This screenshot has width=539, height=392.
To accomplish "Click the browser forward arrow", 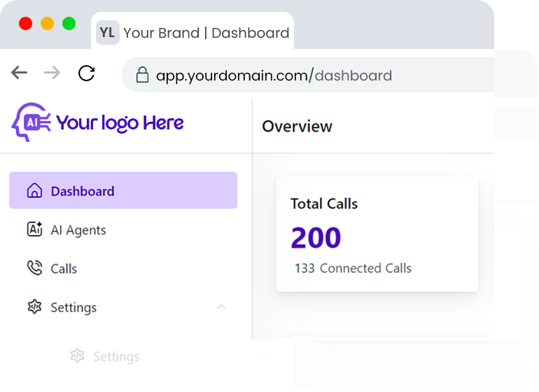I will point(52,73).
